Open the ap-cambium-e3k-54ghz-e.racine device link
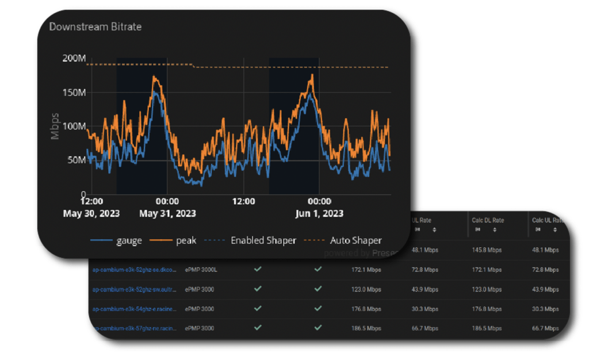The image size is (589, 364). 134,309
